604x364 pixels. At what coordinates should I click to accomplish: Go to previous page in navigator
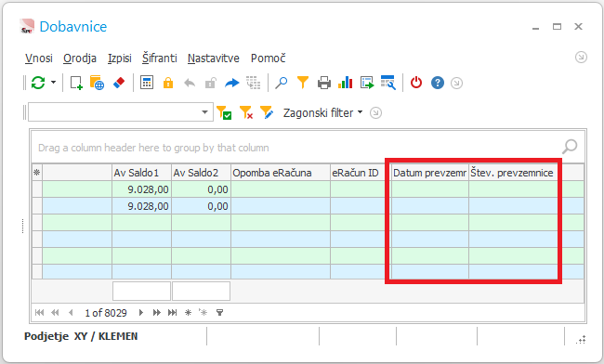tap(55, 312)
